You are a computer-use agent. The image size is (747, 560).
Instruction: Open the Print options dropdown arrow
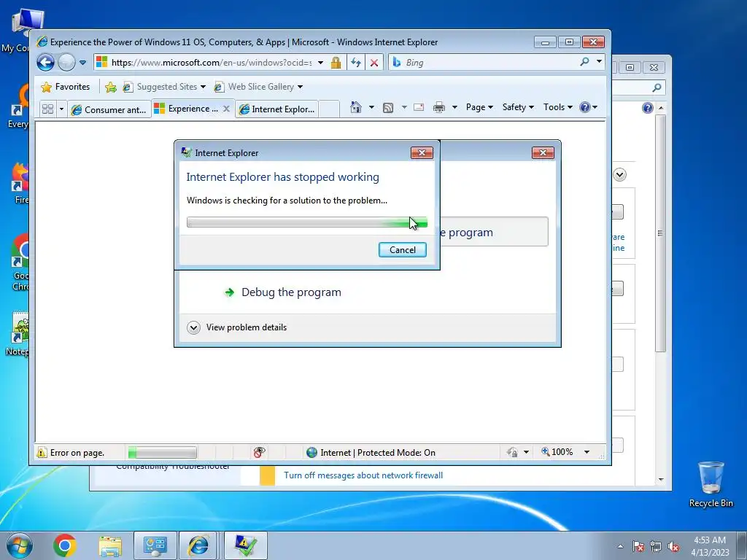click(454, 107)
